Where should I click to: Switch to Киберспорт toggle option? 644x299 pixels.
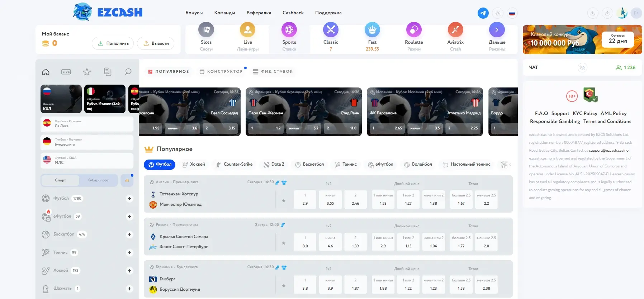[x=98, y=180]
